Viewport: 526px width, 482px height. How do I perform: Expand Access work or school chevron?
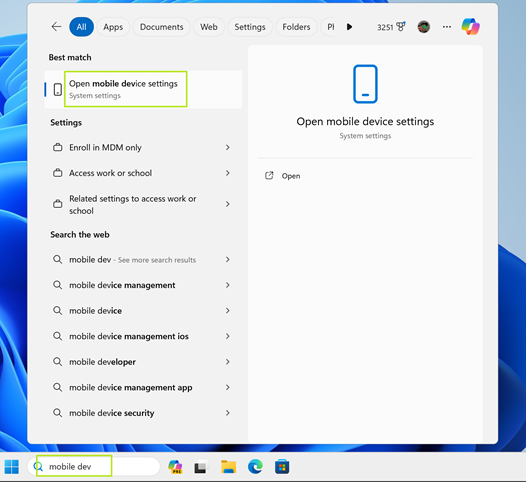coord(227,173)
